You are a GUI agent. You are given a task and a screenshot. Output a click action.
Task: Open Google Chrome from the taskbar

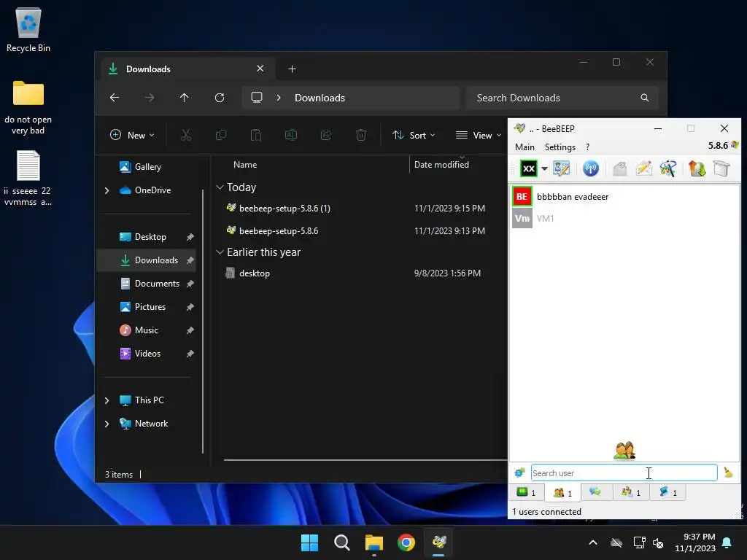pos(406,542)
